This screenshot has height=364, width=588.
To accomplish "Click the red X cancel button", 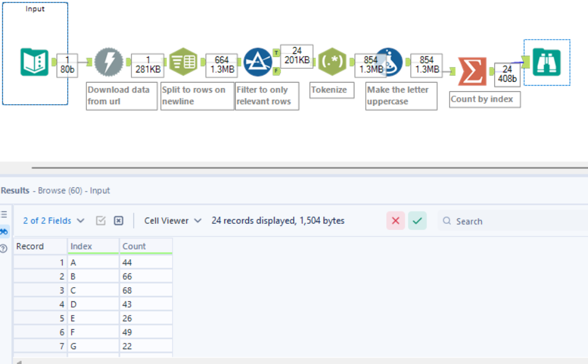I will click(x=396, y=221).
